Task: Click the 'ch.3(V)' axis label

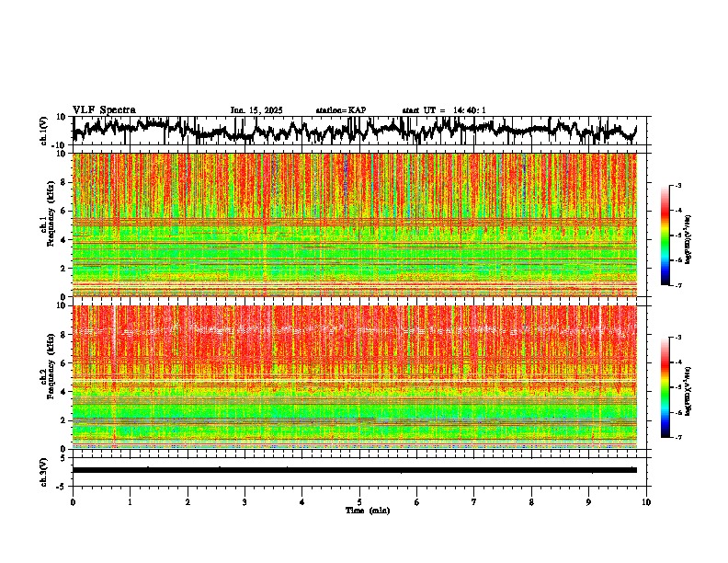Action: (x=44, y=472)
